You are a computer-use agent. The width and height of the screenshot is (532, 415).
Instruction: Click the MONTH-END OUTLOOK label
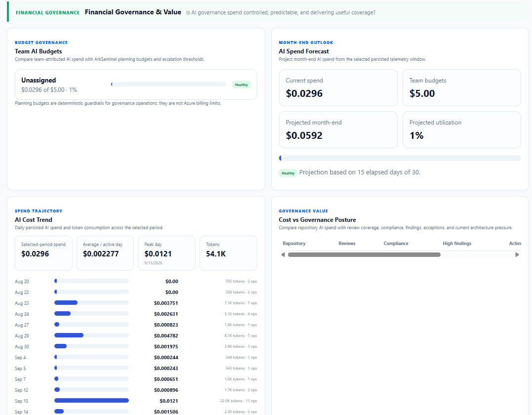pos(306,42)
